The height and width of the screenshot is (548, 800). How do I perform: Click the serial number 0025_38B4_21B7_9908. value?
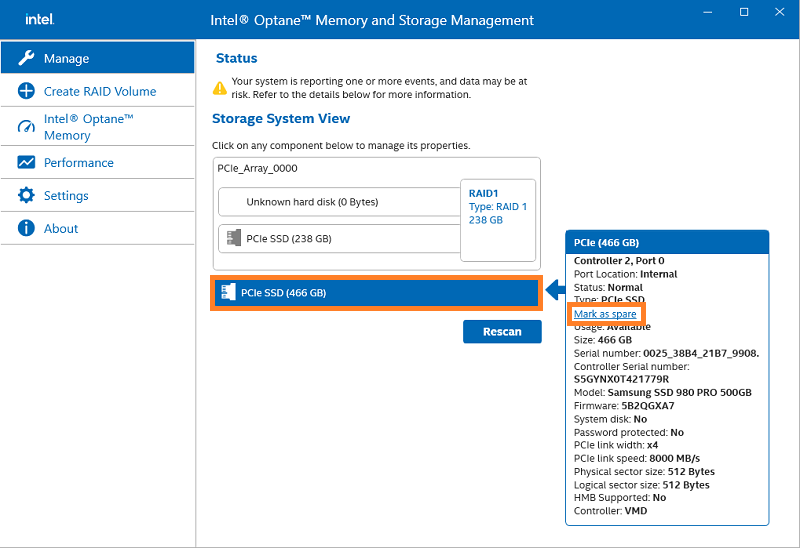(x=701, y=353)
